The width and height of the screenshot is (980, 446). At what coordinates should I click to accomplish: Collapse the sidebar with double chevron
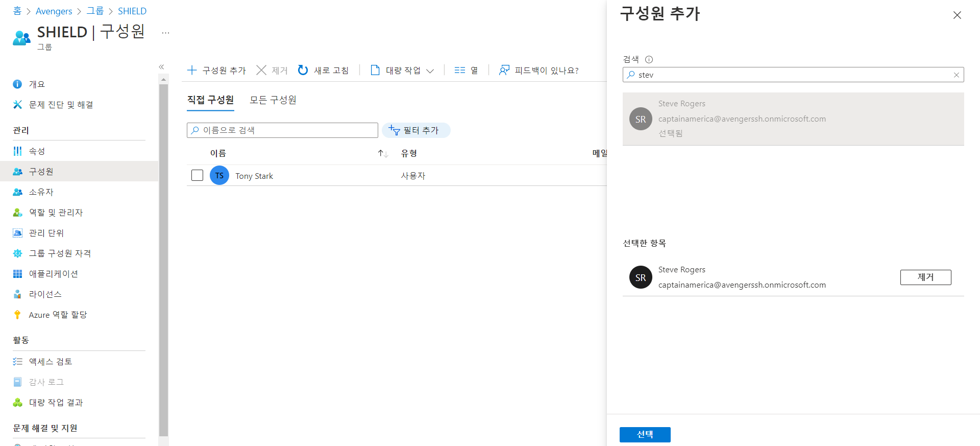point(161,67)
